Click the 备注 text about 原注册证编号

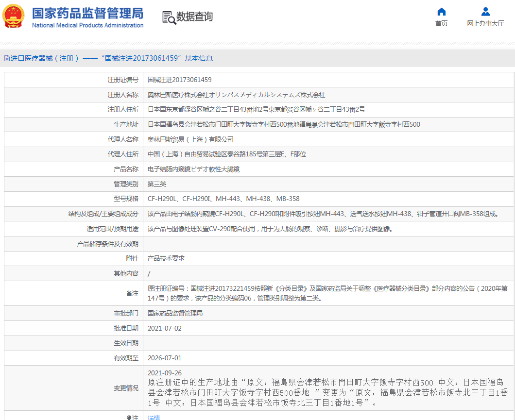[x=327, y=293]
